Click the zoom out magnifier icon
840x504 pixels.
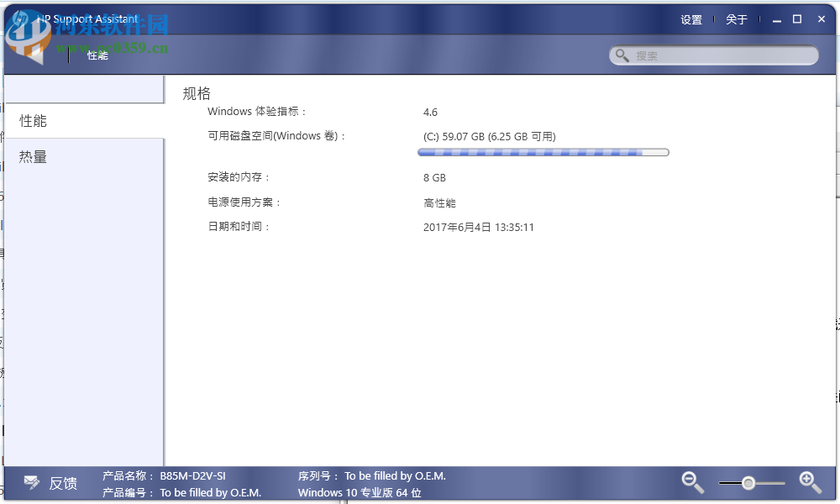(692, 482)
